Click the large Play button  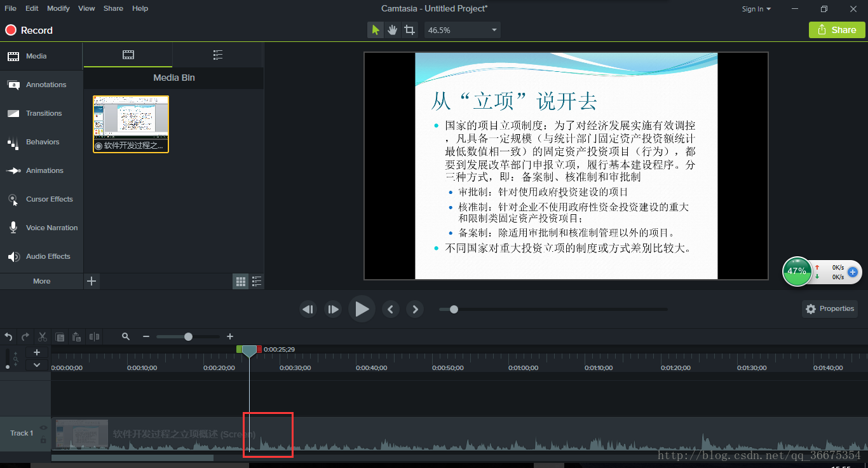pos(362,309)
